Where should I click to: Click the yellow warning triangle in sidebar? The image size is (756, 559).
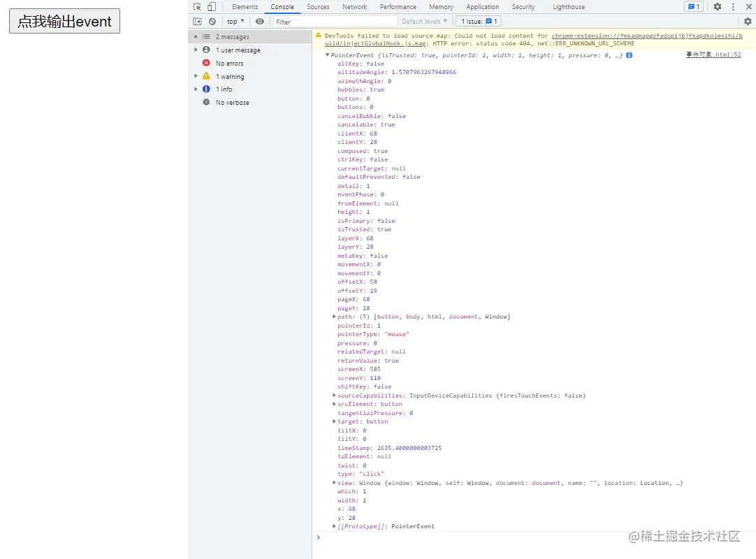(206, 75)
